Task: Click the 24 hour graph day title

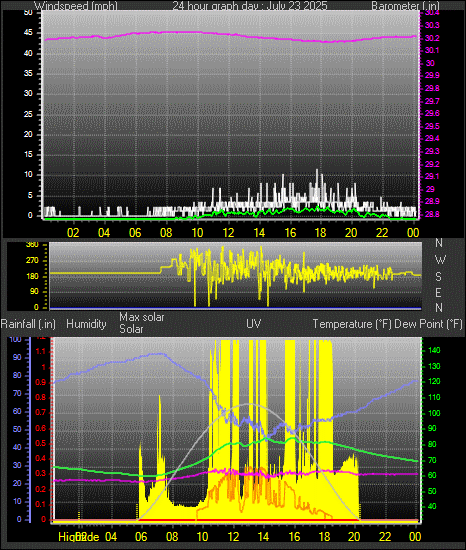Action: click(x=250, y=6)
